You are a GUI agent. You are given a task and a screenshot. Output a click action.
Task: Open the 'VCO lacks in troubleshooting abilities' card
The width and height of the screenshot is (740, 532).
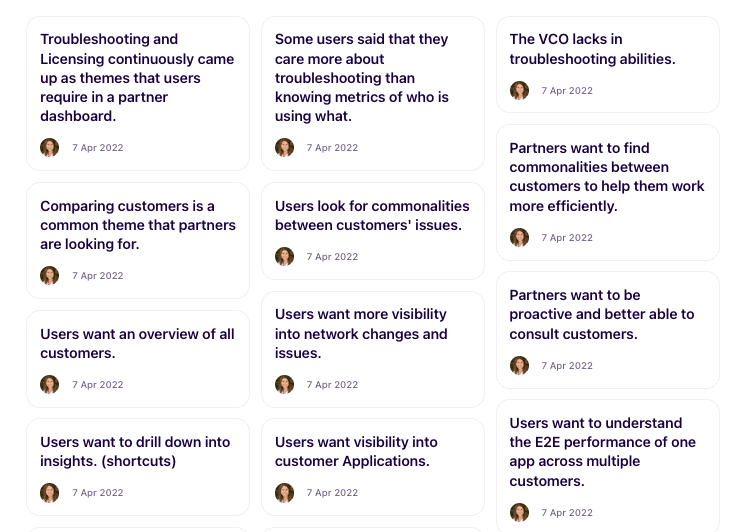click(x=608, y=65)
